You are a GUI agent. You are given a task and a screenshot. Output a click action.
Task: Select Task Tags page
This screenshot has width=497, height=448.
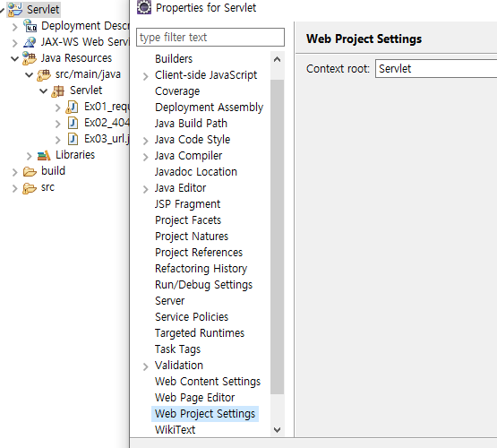tap(178, 349)
